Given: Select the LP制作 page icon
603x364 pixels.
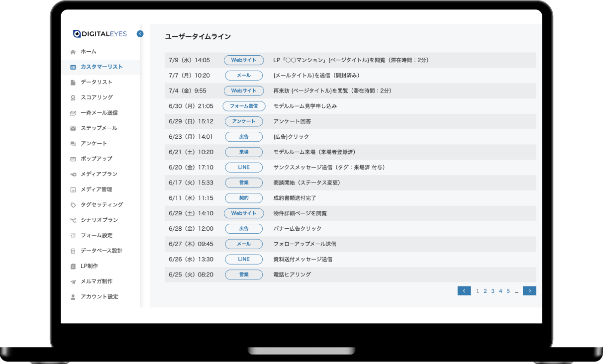Looking at the screenshot, I should (73, 266).
